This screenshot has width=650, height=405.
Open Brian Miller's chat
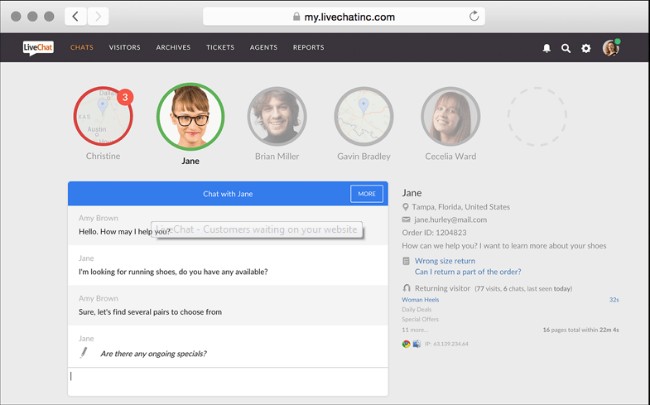click(277, 116)
